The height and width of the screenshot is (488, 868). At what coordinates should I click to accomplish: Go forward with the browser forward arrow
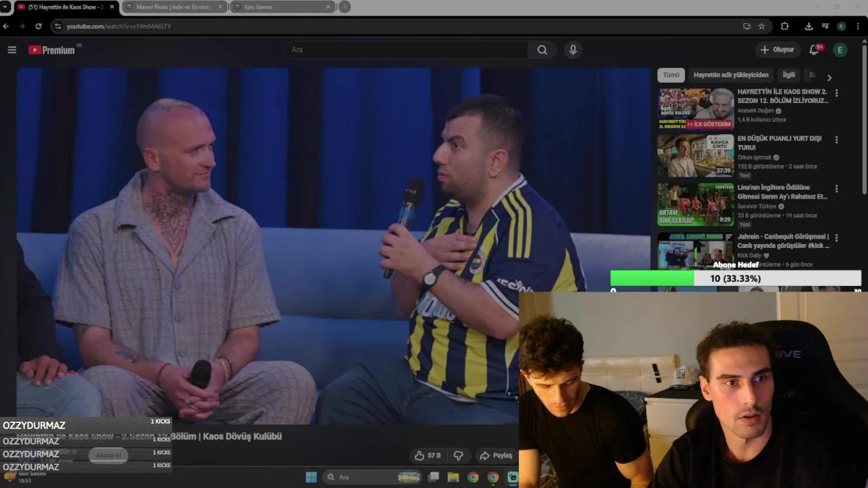coord(22,26)
